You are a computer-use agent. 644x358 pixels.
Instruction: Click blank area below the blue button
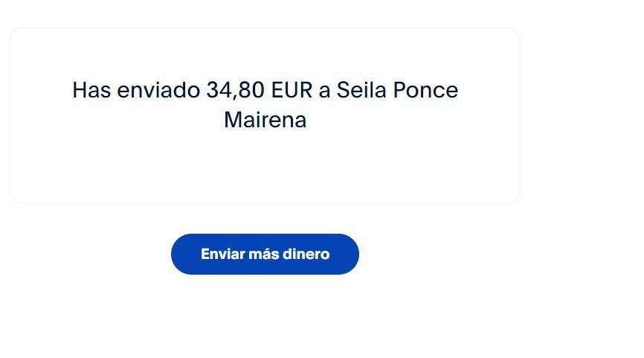pyautogui.click(x=265, y=316)
